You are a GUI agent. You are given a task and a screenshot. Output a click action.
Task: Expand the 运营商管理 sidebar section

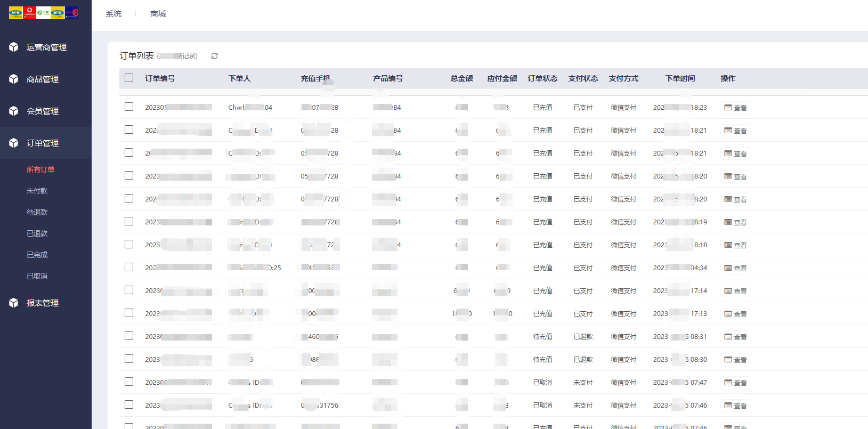(x=46, y=47)
